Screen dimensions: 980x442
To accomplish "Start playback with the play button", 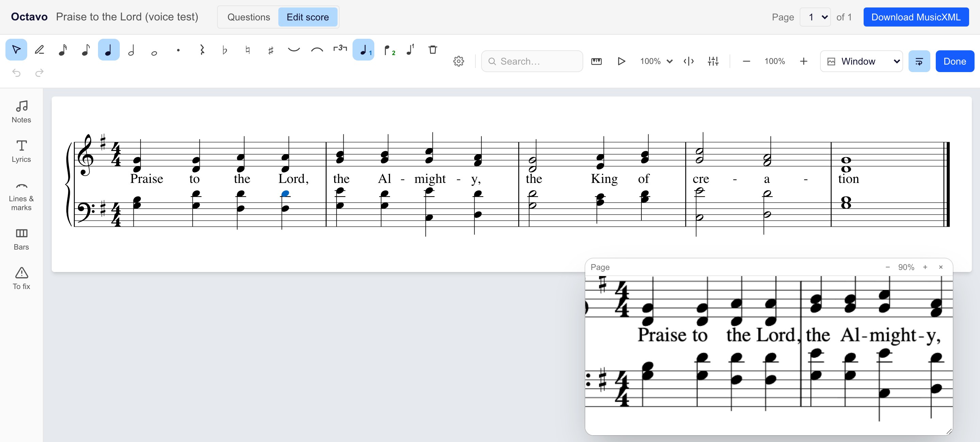I will tap(621, 61).
